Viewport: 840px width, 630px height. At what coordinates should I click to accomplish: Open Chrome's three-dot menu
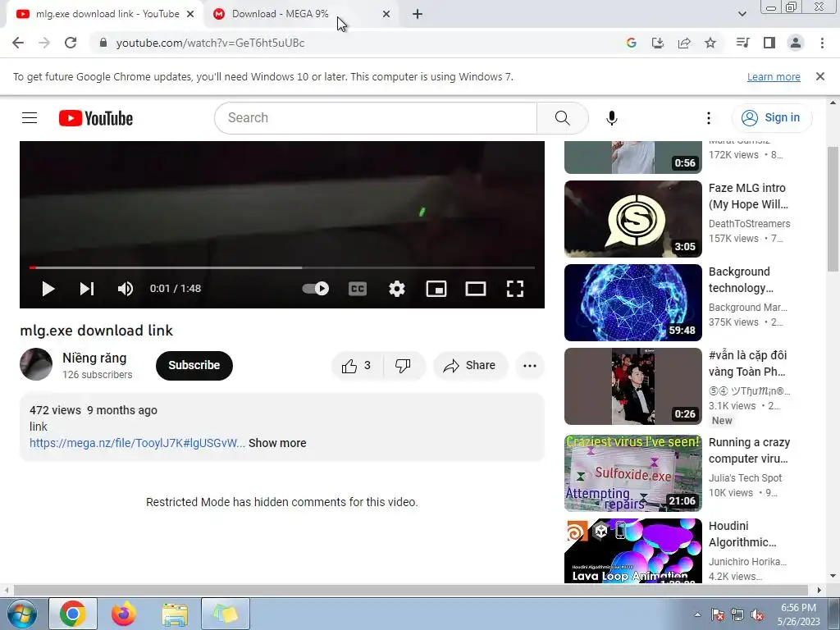pyautogui.click(x=822, y=43)
